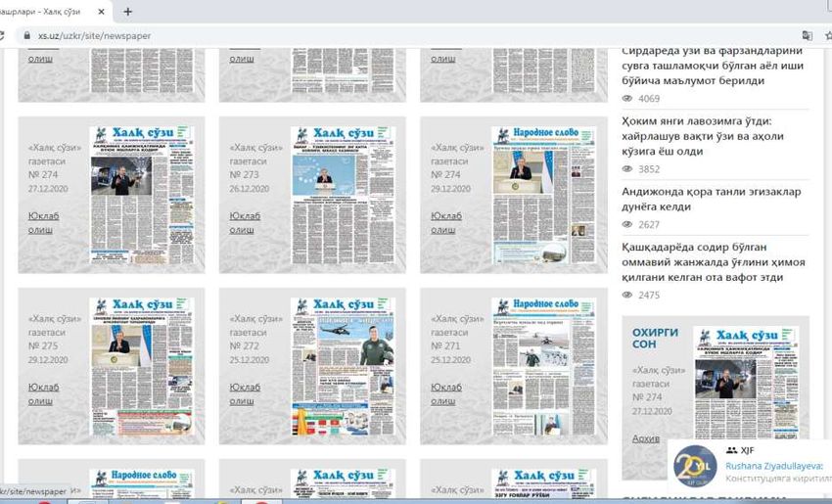This screenshot has width=832, height=504.
Task: Click the lock icon in address bar
Action: (x=26, y=35)
